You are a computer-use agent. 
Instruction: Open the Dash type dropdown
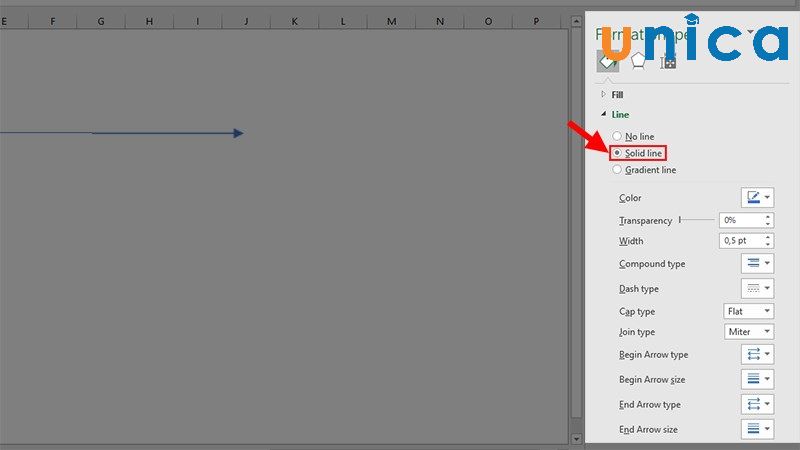[x=757, y=288]
